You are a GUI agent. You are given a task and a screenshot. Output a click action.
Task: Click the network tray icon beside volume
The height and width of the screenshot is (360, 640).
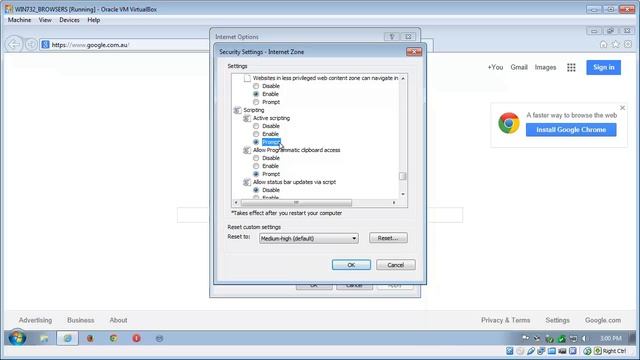(573, 338)
